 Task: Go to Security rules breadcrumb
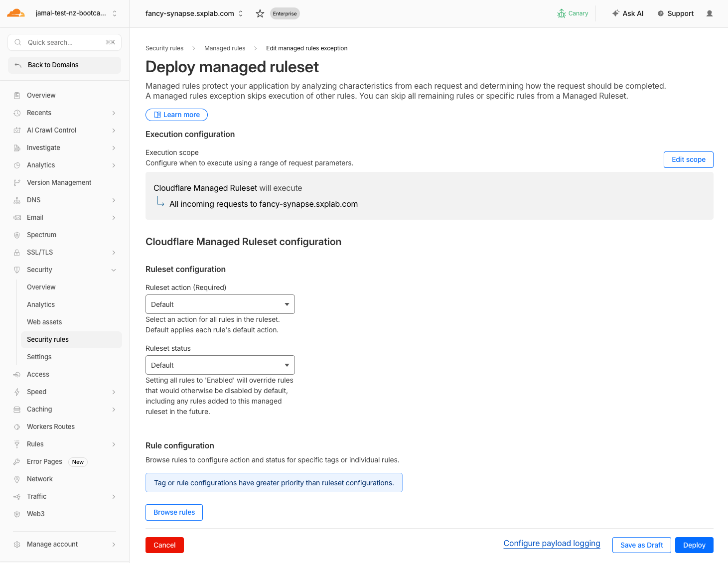coord(164,48)
